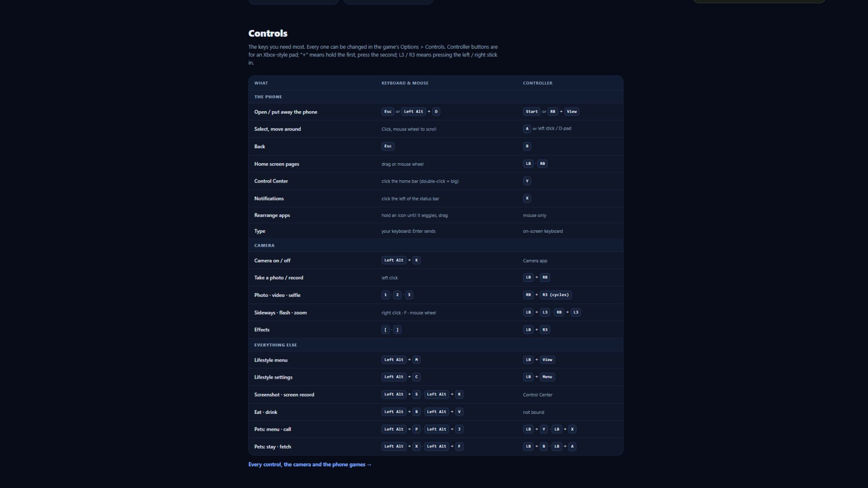The width and height of the screenshot is (868, 488).
Task: Click the 'Photo · video · selfie' row label
Action: pyautogui.click(x=277, y=295)
